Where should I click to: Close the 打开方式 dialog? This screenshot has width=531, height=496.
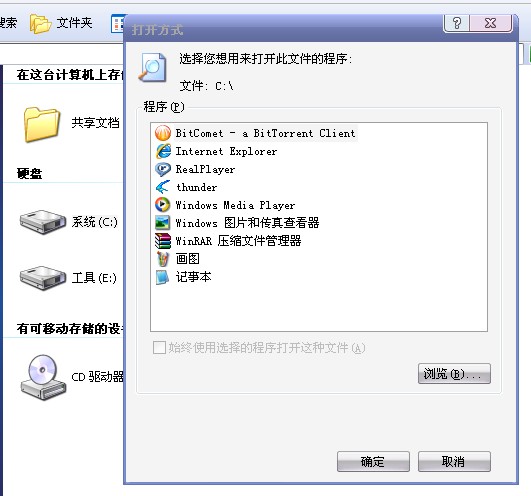[490, 23]
